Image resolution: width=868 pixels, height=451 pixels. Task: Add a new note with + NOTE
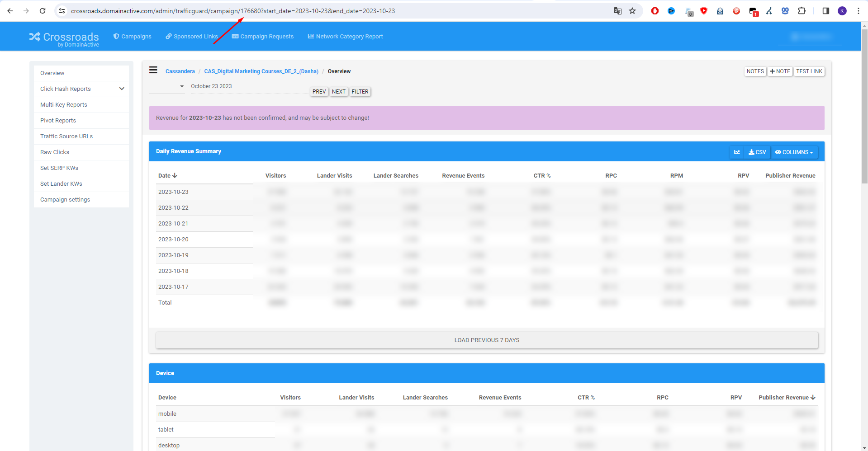[780, 71]
